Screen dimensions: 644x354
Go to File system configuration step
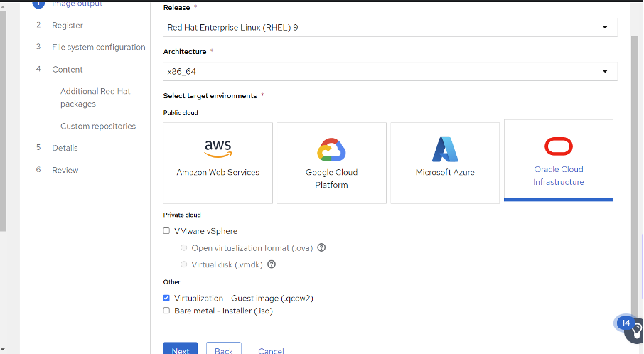coord(99,47)
